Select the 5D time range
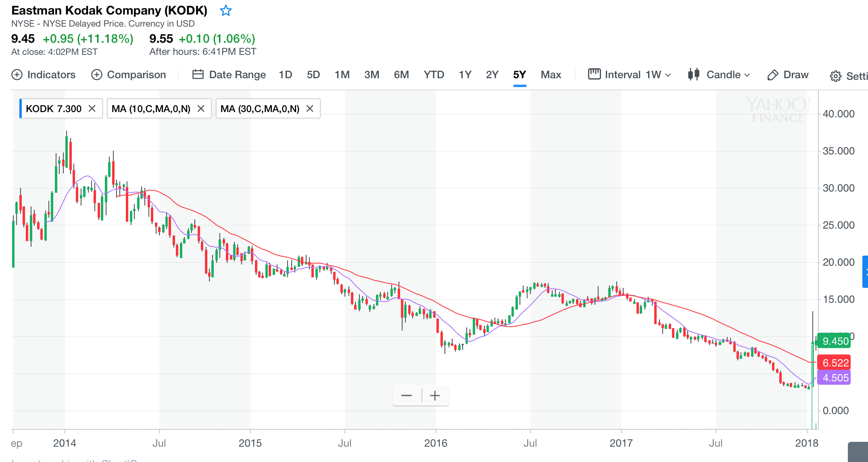868x462 pixels. pos(313,75)
